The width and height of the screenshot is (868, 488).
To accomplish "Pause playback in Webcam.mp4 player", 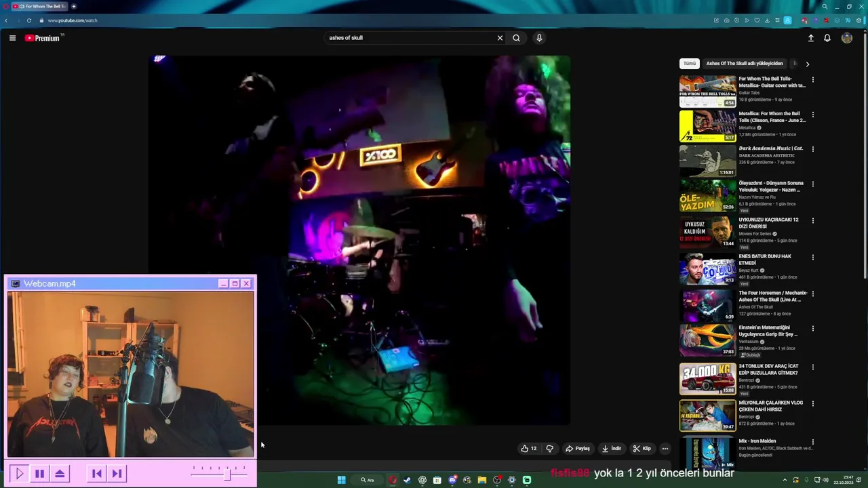I will pos(39,474).
